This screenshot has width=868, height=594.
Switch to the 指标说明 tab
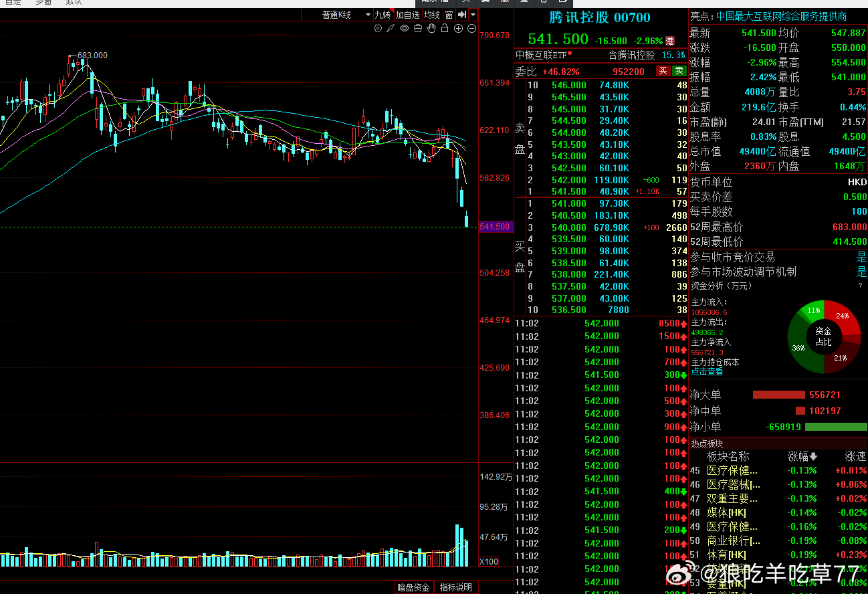pyautogui.click(x=455, y=587)
